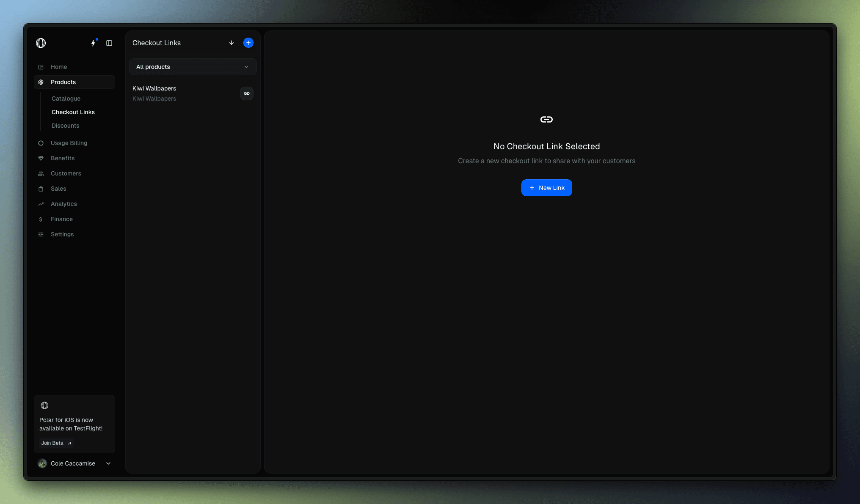Screen dimensions: 860x504
Task: Click the large link icon in empty state
Action: pos(546,120)
